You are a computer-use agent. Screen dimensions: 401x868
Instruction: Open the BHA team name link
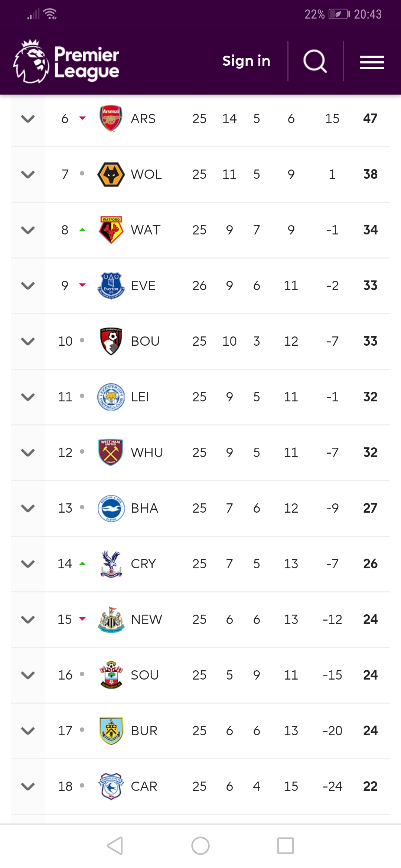coord(144,508)
